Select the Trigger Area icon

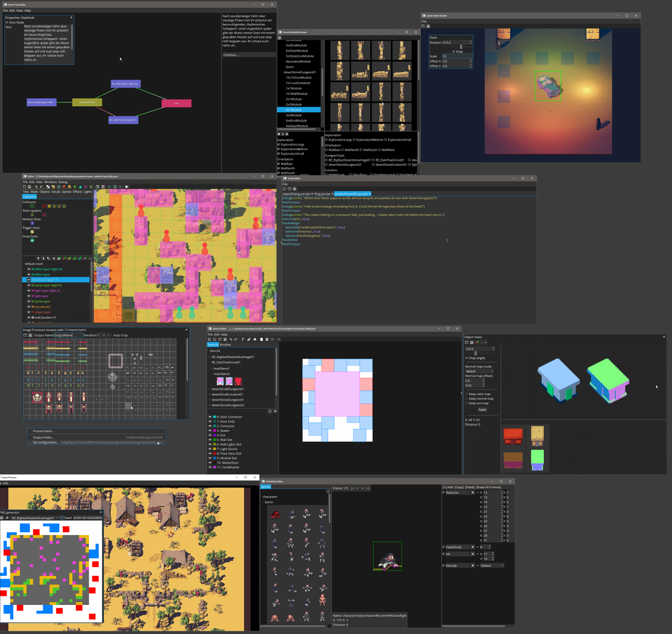click(x=32, y=232)
